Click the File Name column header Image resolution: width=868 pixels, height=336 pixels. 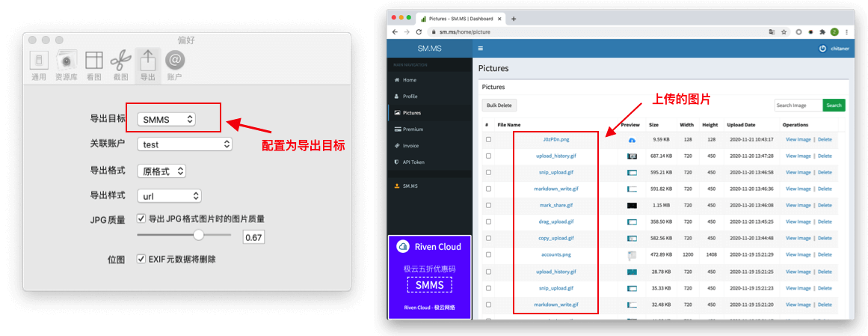pos(508,125)
